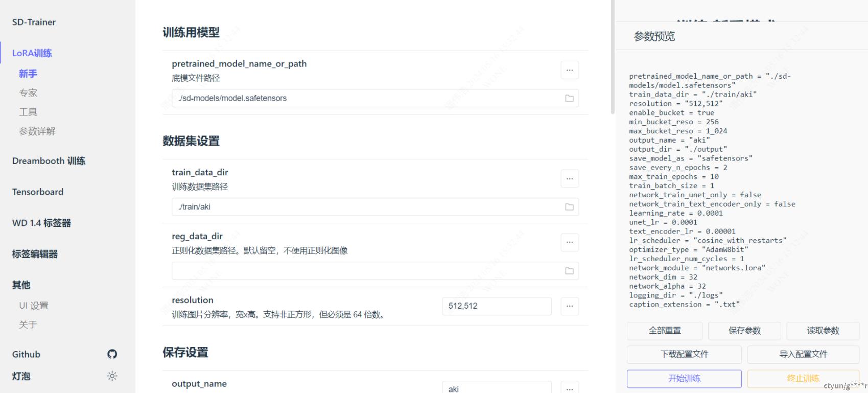This screenshot has width=868, height=393.
Task: Click folder icon in reg_data_dir field
Action: tap(569, 271)
